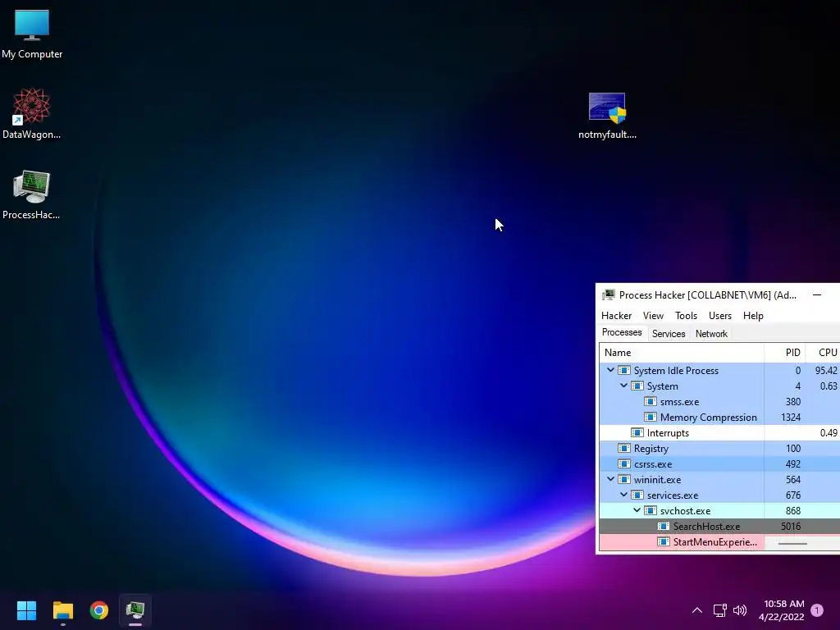Open the View menu

pos(653,316)
